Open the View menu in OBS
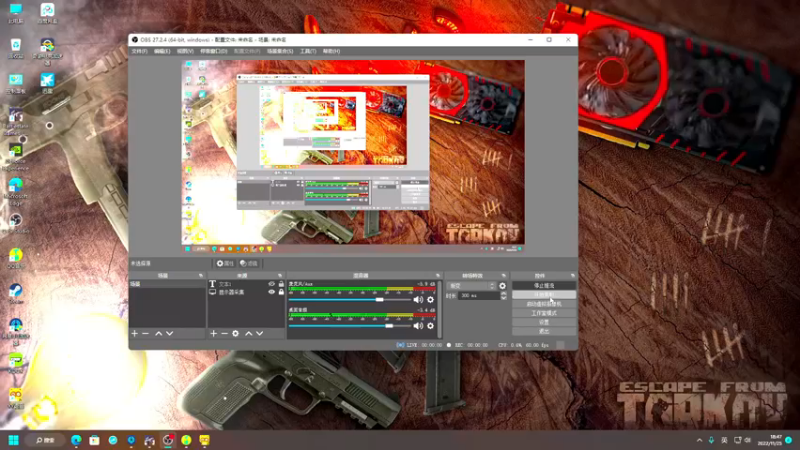Screen dimensions: 800x450 185,51
